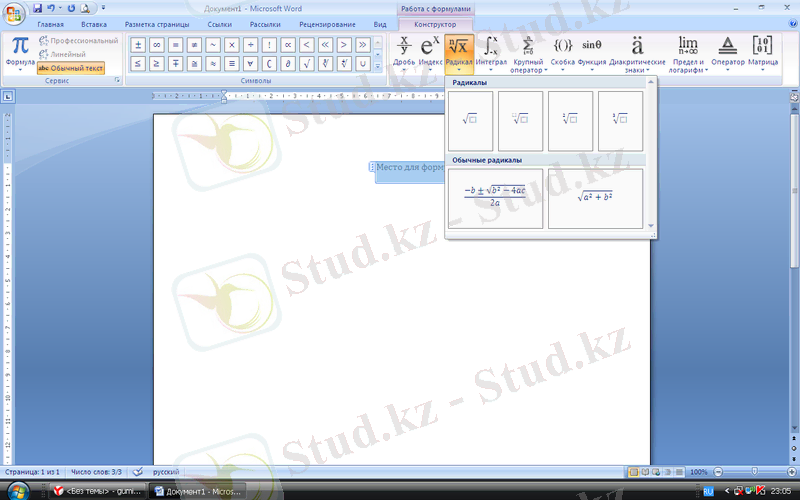Viewport: 800px width, 500px height.
Task: Open the Разметка страницы tab
Action: (x=157, y=24)
